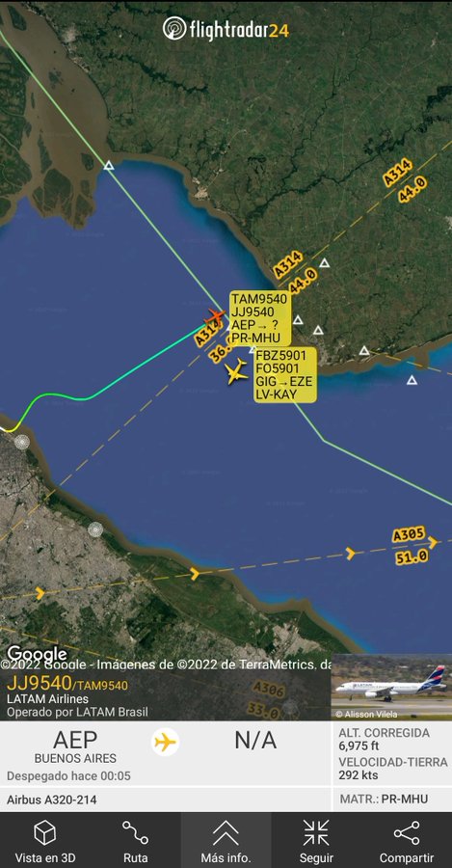Select waypoint triangle near river delta coast
This screenshot has width=452, height=868.
109,165
